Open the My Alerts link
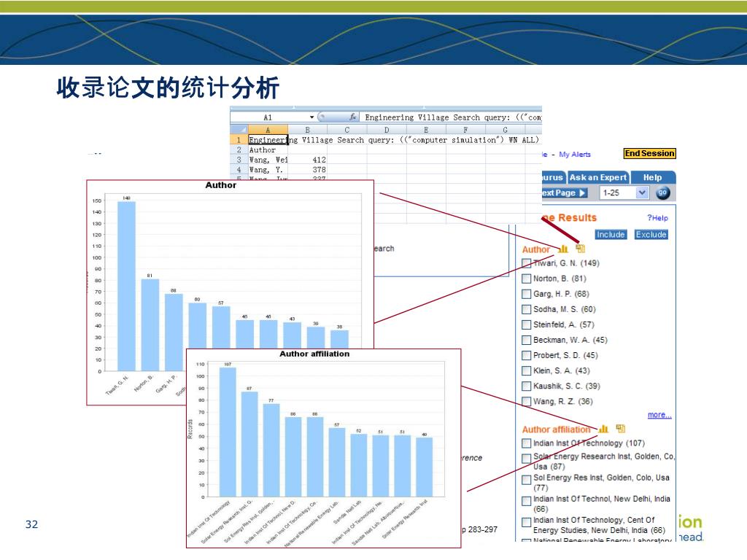Image resolution: width=747 pixels, height=560 pixels. pyautogui.click(x=575, y=155)
